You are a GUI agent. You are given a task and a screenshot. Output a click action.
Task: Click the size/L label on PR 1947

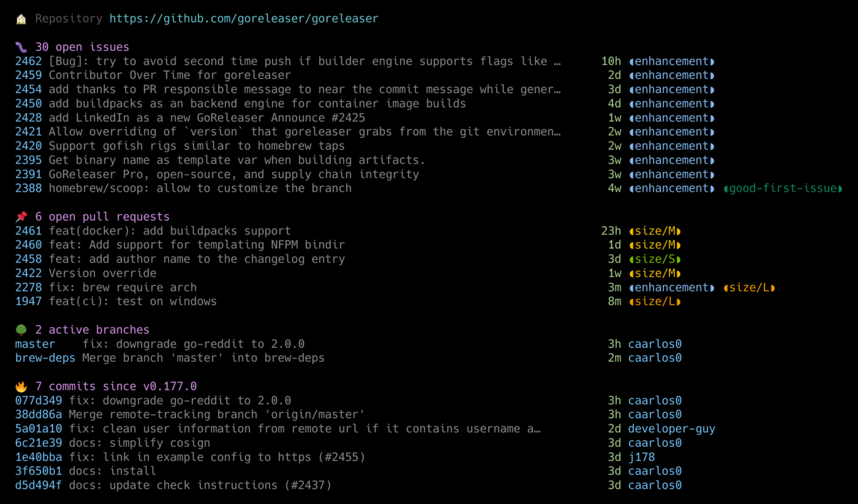655,302
